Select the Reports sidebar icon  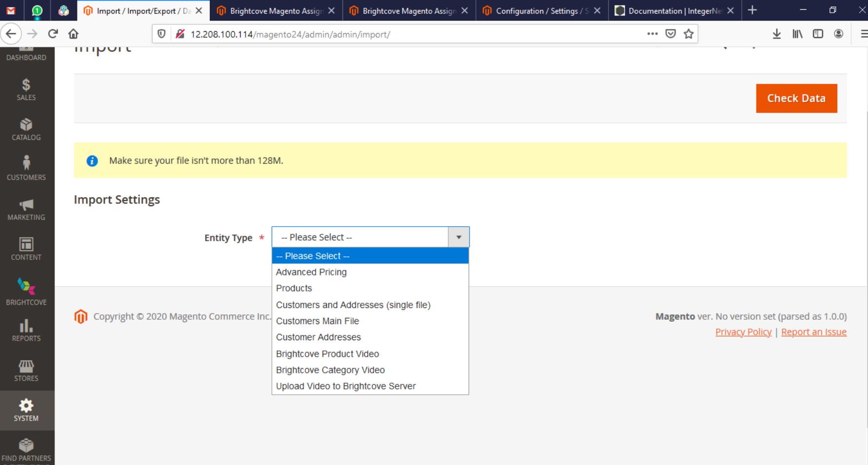(26, 328)
